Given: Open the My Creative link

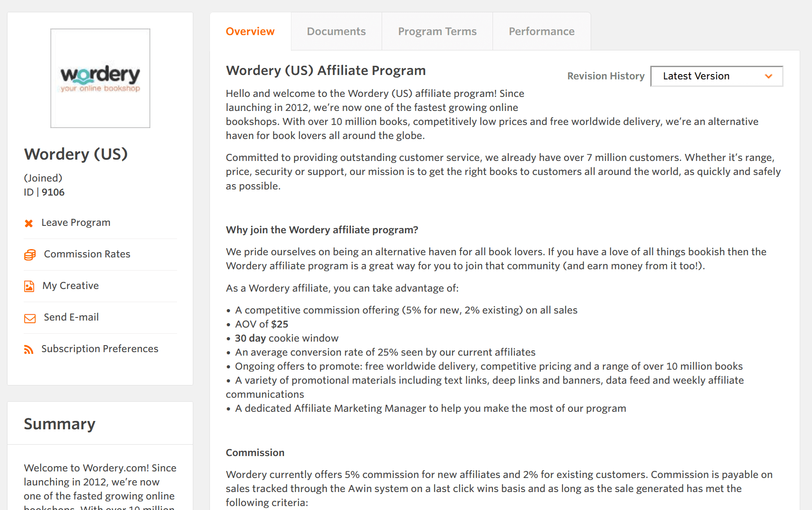Looking at the screenshot, I should coord(71,286).
